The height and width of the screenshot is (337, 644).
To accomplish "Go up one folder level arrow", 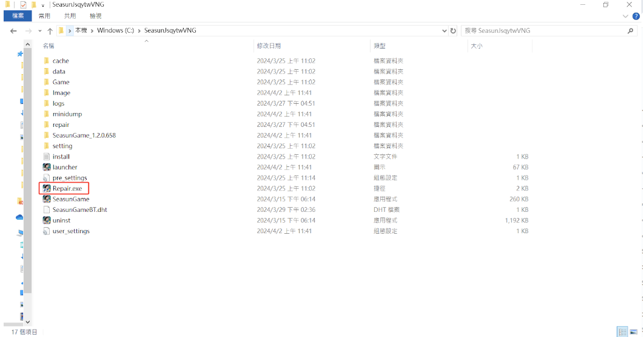I will coord(50,30).
